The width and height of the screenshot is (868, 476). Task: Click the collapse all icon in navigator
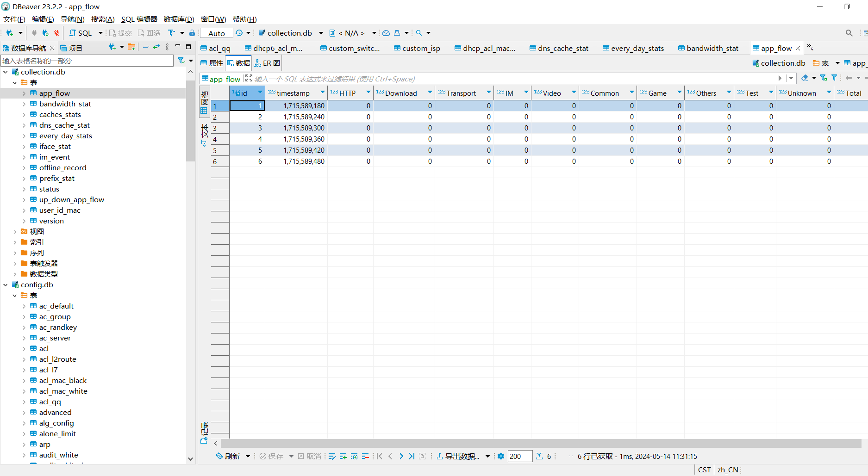pos(146,47)
